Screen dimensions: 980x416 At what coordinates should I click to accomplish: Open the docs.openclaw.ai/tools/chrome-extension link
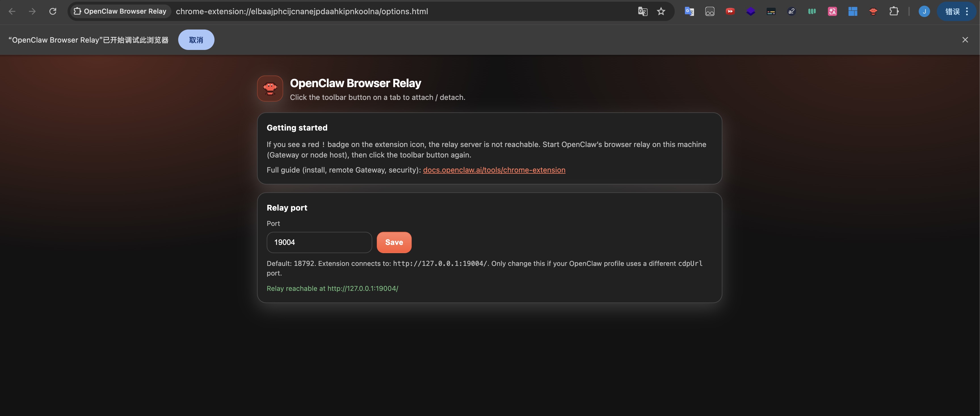pos(494,170)
